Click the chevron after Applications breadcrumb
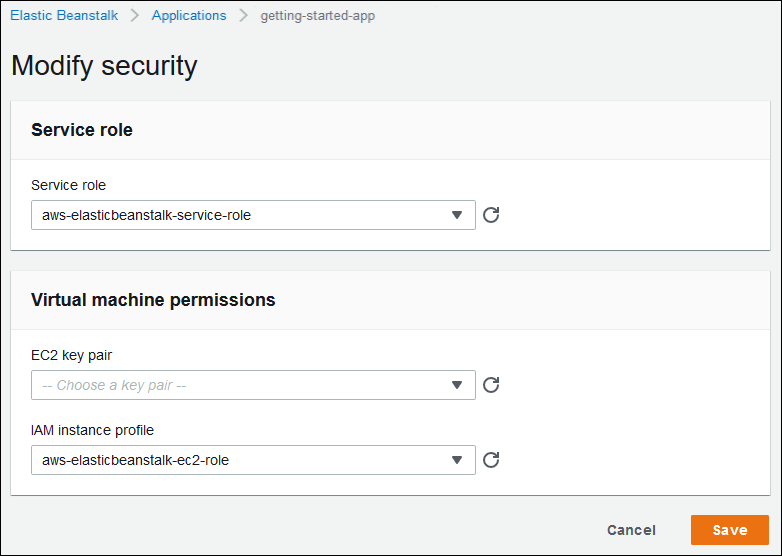This screenshot has height=556, width=782. 243,16
